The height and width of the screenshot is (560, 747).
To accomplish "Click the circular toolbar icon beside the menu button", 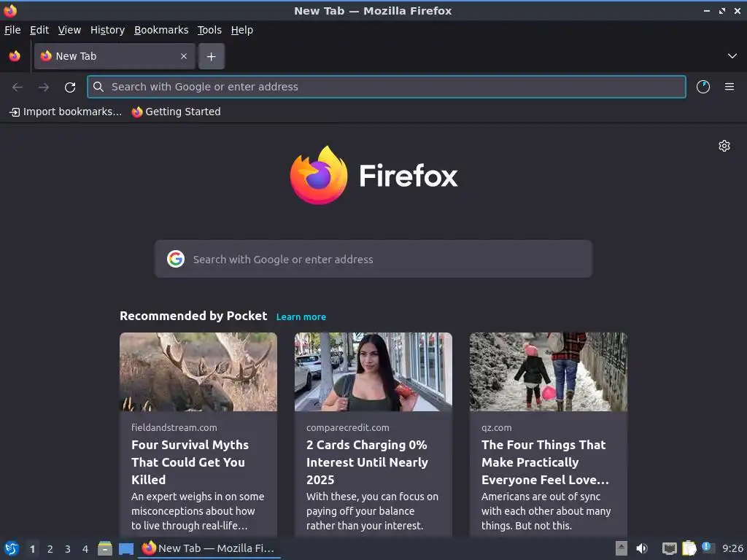I will [703, 87].
